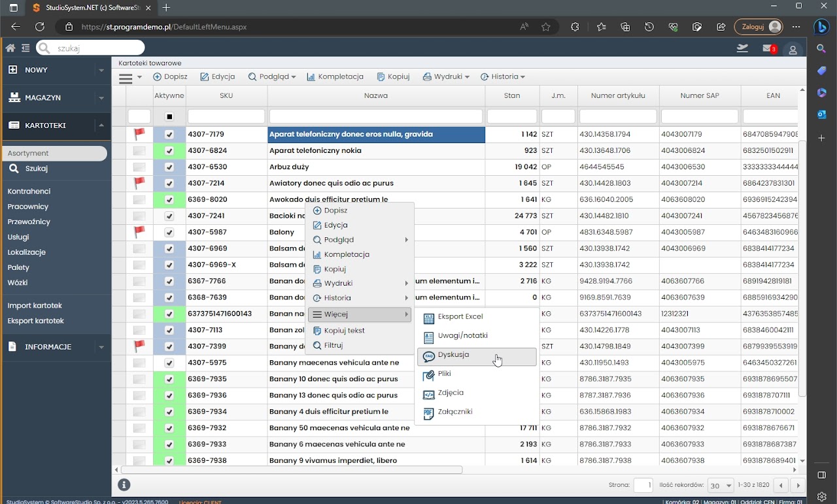Click the szukaj search field

98,48
